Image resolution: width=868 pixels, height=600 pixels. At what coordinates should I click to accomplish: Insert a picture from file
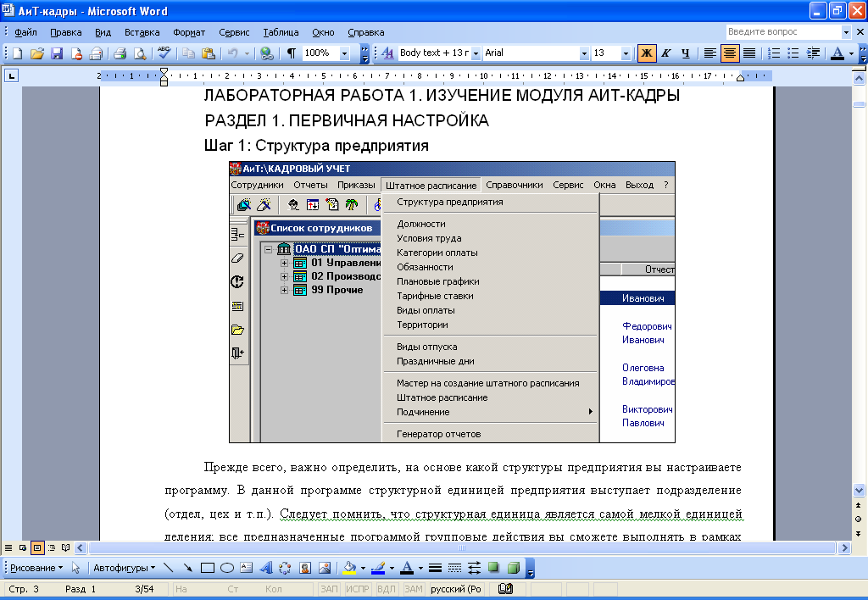tap(325, 567)
